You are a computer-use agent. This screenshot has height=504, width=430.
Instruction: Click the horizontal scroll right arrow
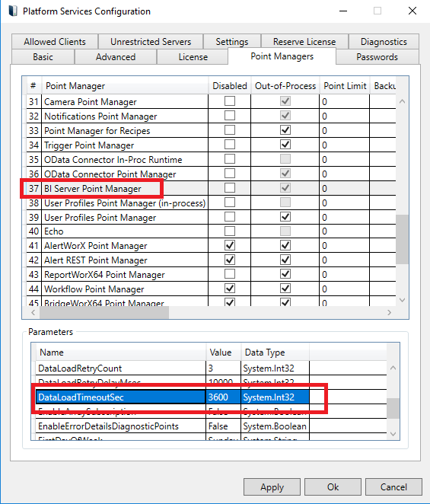(x=389, y=312)
